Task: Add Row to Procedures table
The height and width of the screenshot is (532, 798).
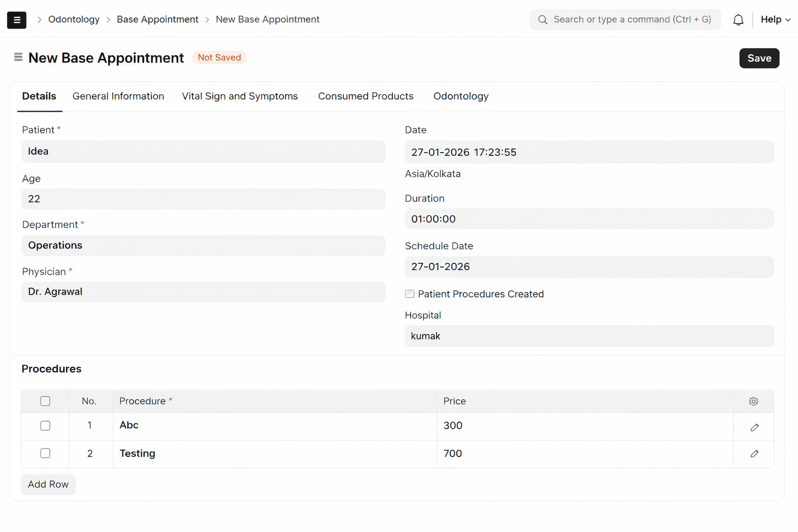Action: tap(48, 484)
